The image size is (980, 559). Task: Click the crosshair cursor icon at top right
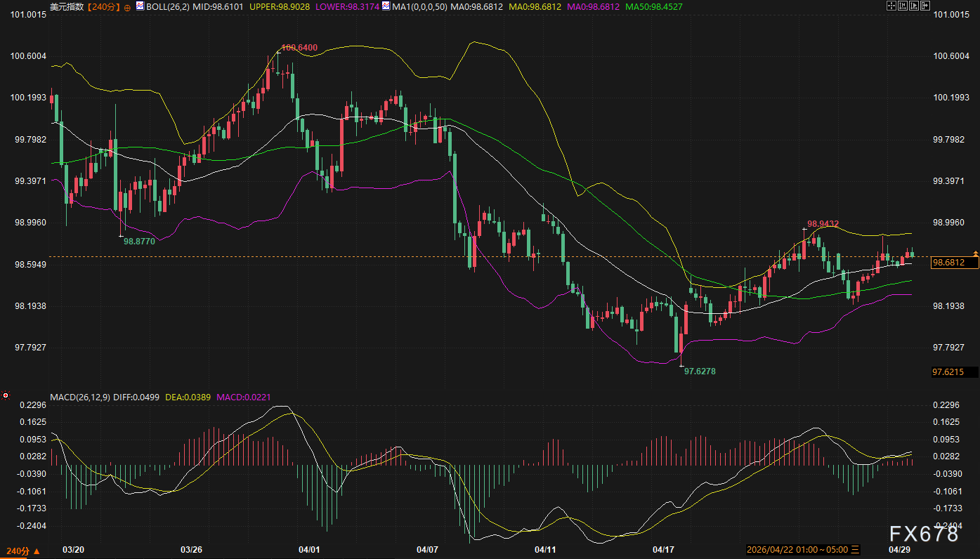tap(891, 6)
